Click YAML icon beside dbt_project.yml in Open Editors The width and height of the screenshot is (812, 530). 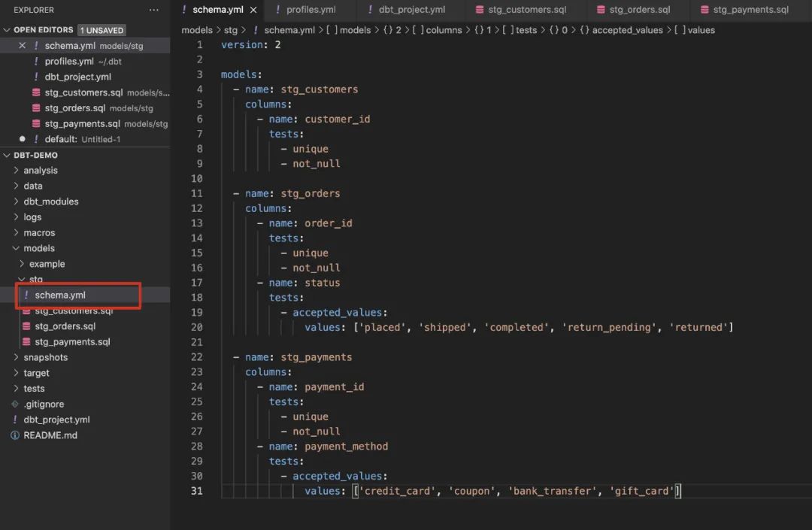[36, 77]
